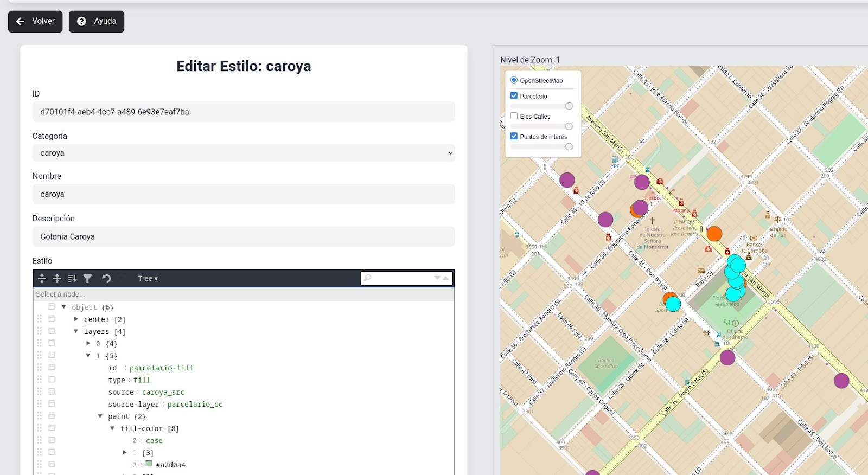The width and height of the screenshot is (868, 475).
Task: Click the parcelario-fill id value
Action: 161,368
